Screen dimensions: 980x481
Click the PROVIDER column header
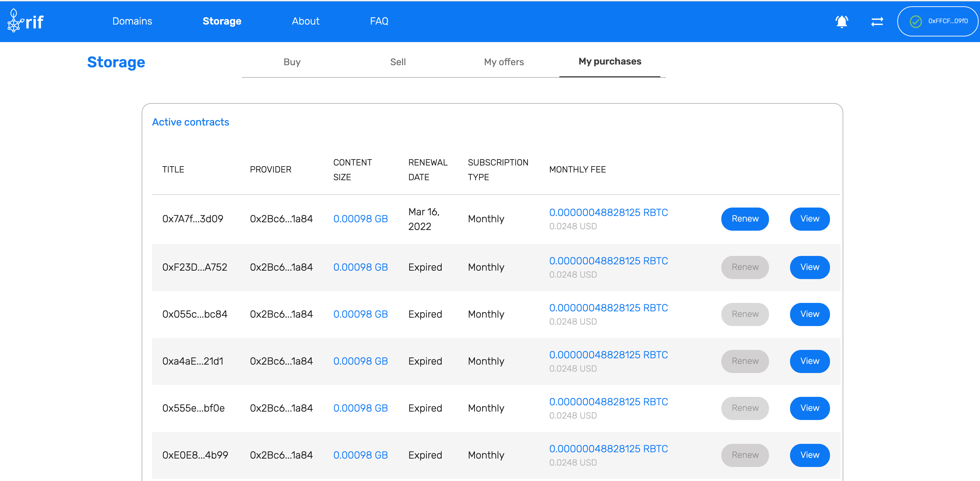click(271, 170)
